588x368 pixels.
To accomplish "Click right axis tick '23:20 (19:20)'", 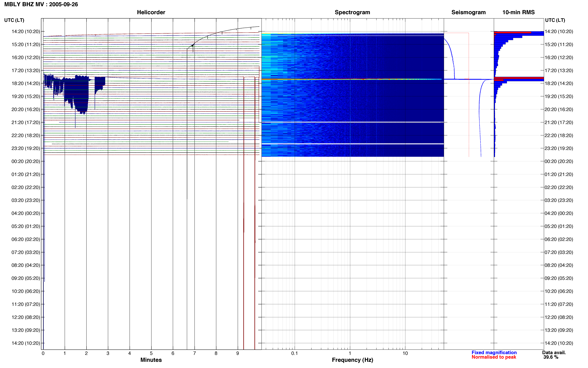I will [x=559, y=148].
